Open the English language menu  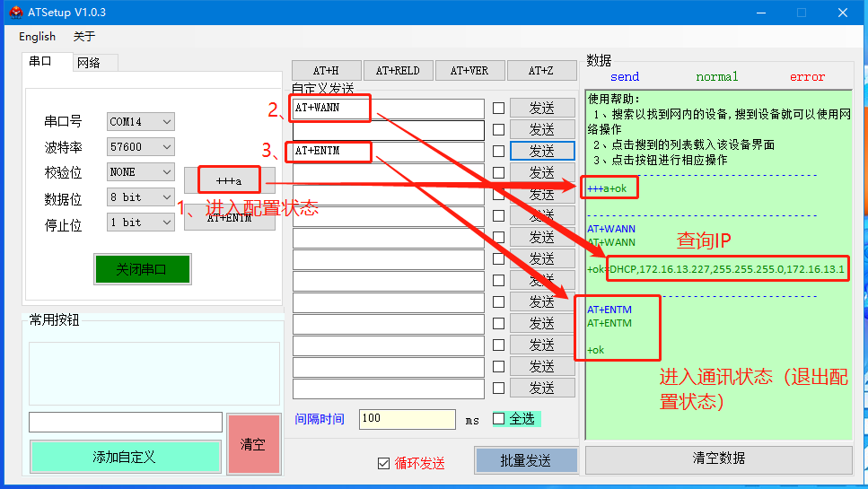(37, 37)
